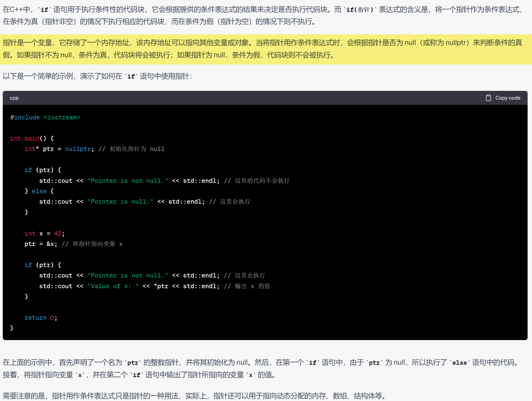The width and height of the screenshot is (532, 401).
Task: Click the first 'if (ptr) {' line
Action: [43, 170]
